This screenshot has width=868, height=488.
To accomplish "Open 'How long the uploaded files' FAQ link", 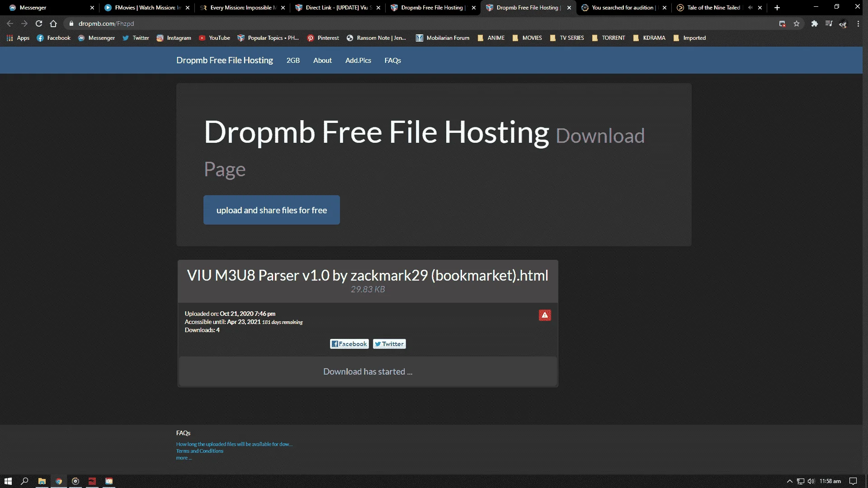I will point(234,444).
